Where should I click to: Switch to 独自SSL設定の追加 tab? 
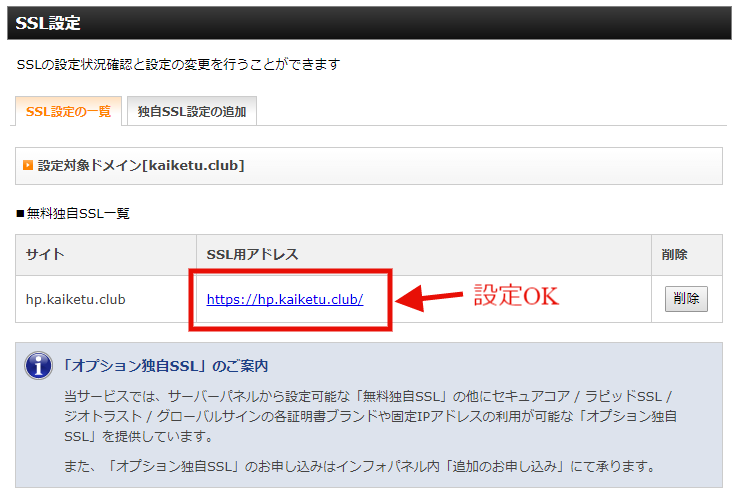coord(192,111)
